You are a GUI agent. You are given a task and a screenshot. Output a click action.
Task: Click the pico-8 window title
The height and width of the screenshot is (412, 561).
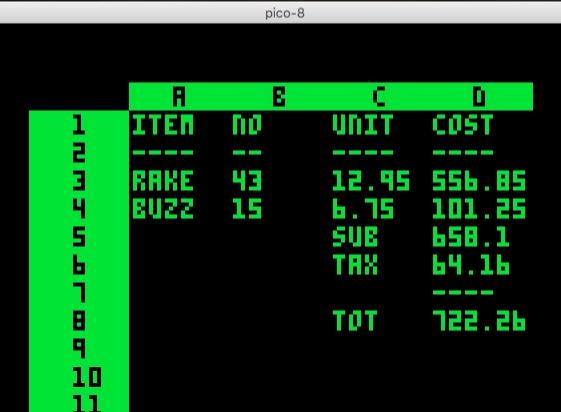[x=284, y=14]
